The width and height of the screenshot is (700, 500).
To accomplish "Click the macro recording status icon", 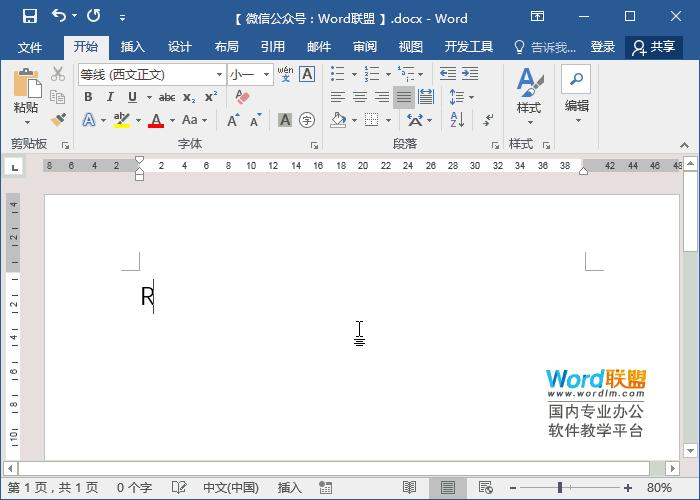I will click(325, 488).
